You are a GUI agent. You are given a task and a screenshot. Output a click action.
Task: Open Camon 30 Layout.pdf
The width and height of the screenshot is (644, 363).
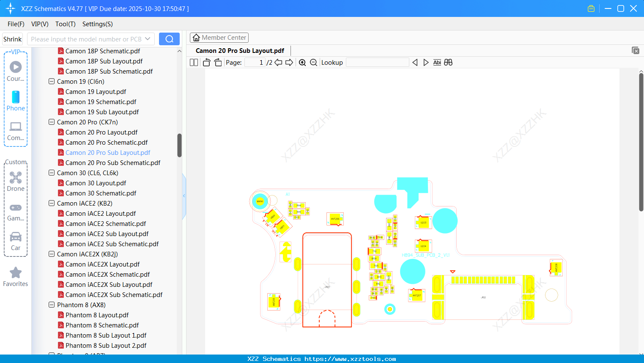96,183
